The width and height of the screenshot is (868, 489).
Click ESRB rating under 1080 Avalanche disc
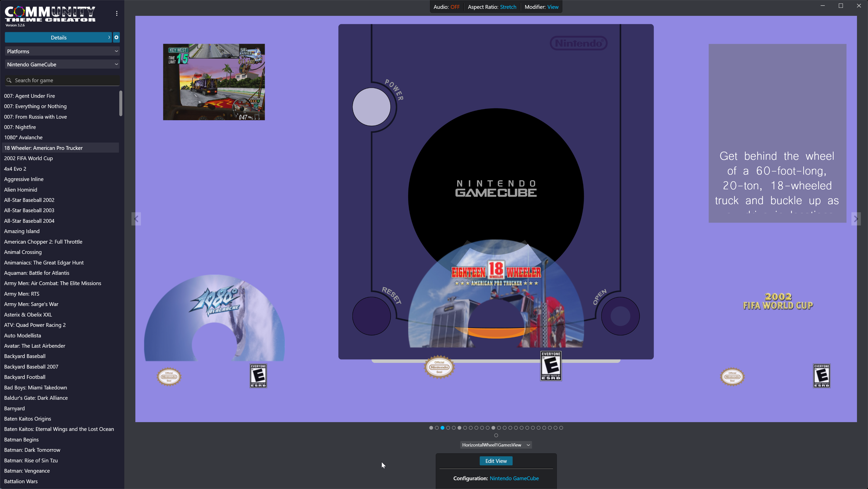(x=258, y=376)
